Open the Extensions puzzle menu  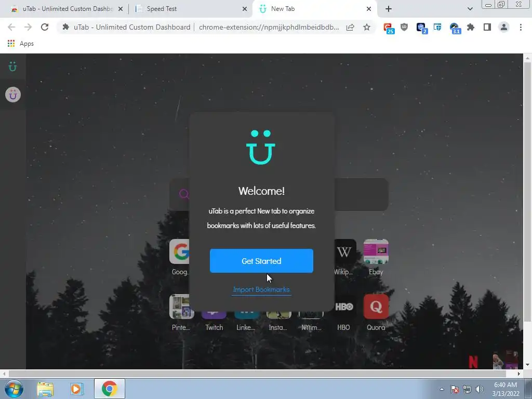click(x=471, y=27)
